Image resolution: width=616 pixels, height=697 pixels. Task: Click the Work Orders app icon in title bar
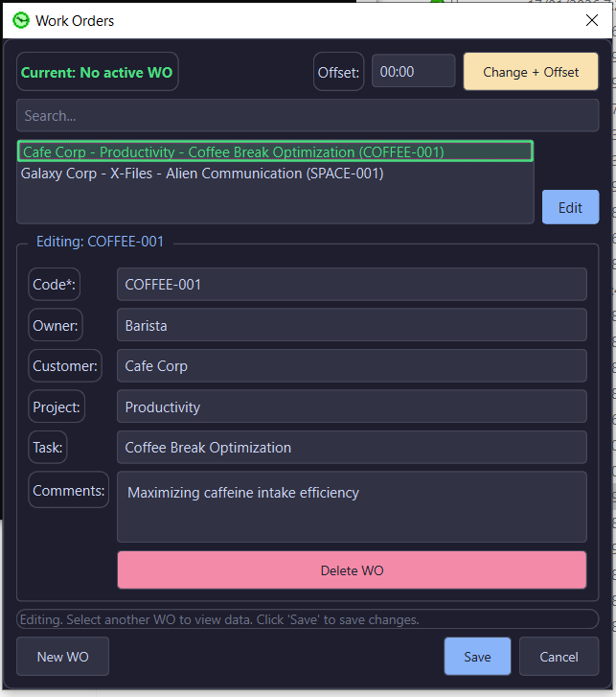tap(20, 20)
